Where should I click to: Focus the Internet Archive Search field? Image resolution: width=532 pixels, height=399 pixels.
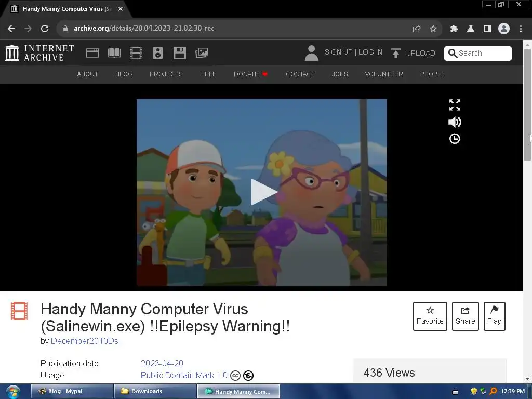click(x=478, y=54)
